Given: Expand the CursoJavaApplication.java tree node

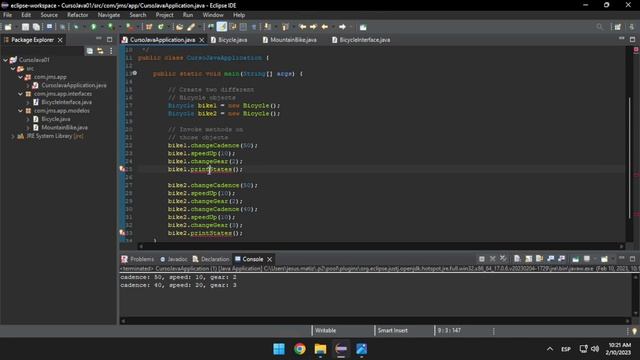Looking at the screenshot, I should pyautogui.click(x=28, y=85).
